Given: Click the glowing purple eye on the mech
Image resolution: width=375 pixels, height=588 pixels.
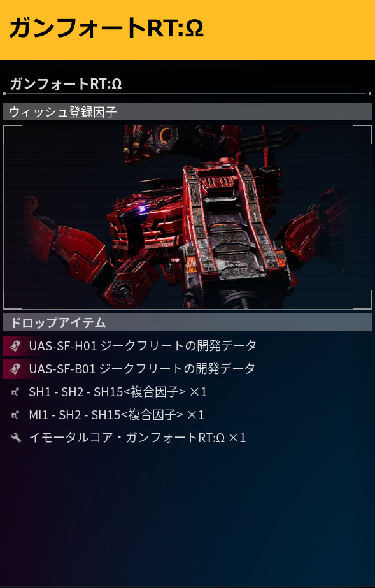Looking at the screenshot, I should tap(142, 210).
